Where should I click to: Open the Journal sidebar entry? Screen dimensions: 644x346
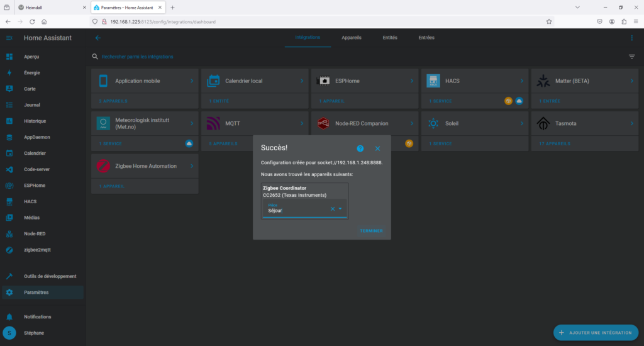point(43,105)
